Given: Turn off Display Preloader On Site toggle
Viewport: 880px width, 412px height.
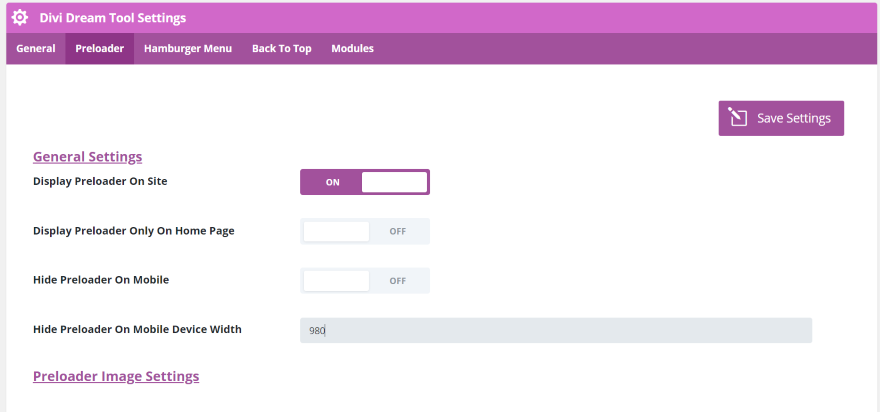Looking at the screenshot, I should [365, 182].
